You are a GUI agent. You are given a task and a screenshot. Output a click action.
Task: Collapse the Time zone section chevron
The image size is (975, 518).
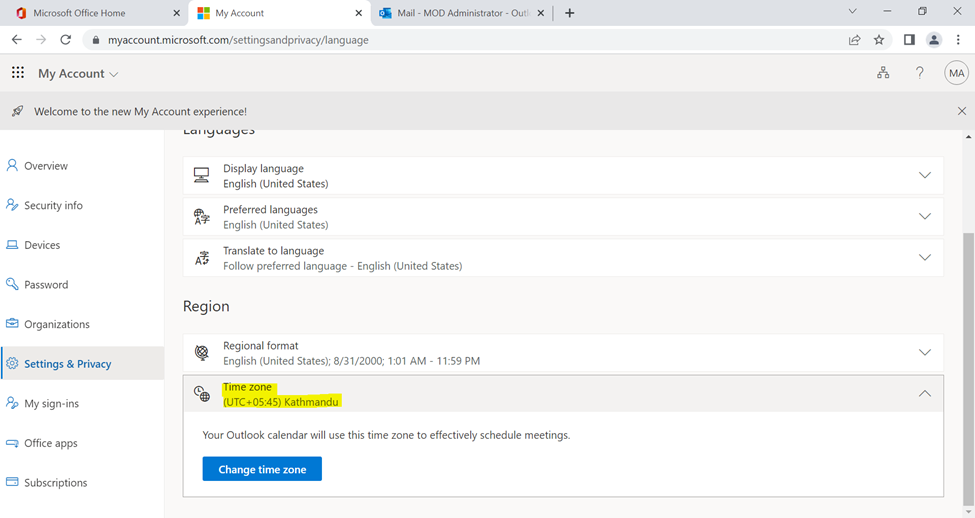pyautogui.click(x=925, y=394)
